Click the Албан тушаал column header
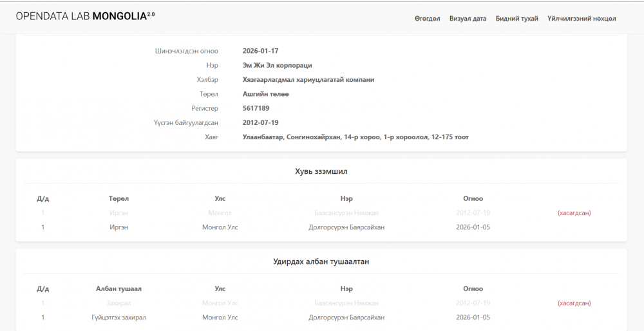Viewport: 644px width, 331px height. click(x=118, y=288)
